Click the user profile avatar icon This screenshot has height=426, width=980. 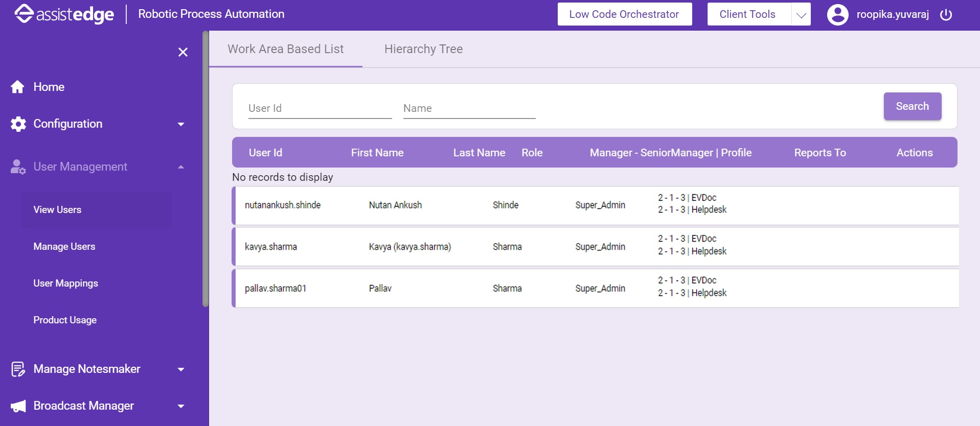[x=837, y=14]
